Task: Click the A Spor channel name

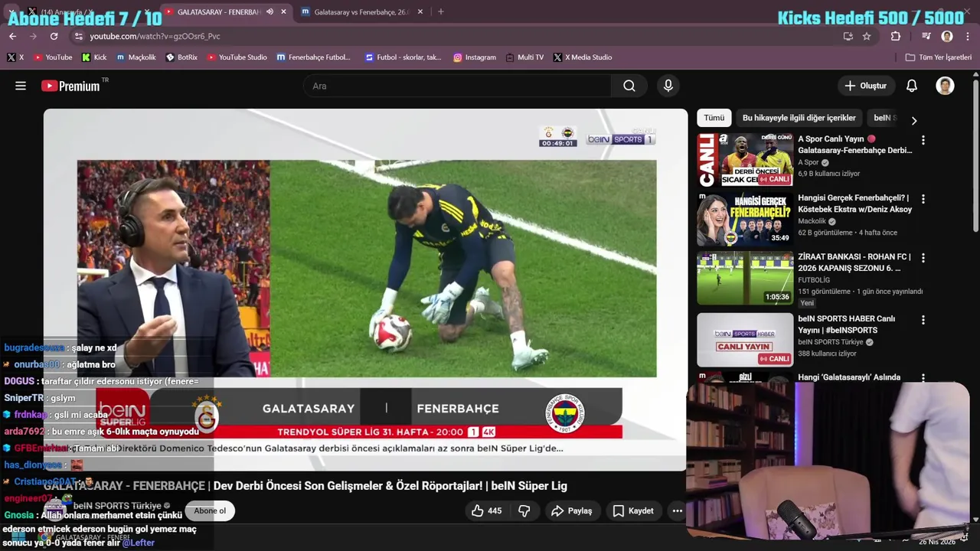Action: pyautogui.click(x=808, y=162)
